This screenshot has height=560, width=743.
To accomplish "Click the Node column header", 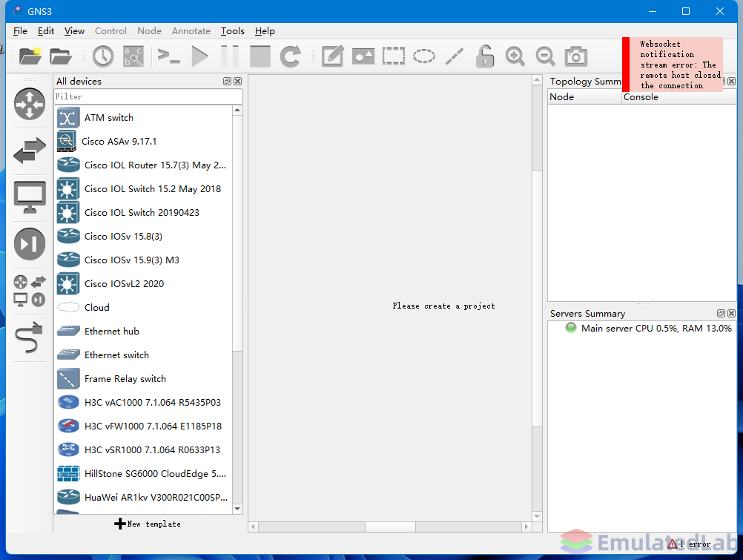I will click(x=584, y=96).
